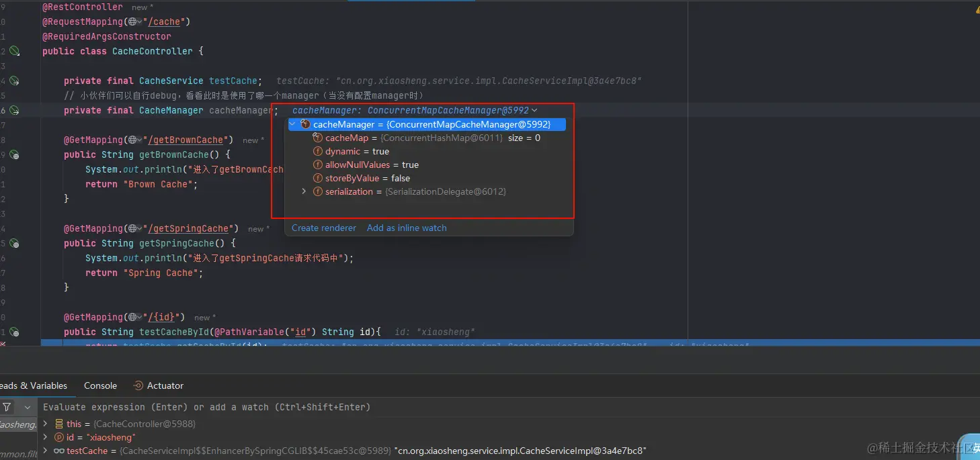Click the field icon next to allowNullValues
This screenshot has height=460, width=980.
coord(318,165)
